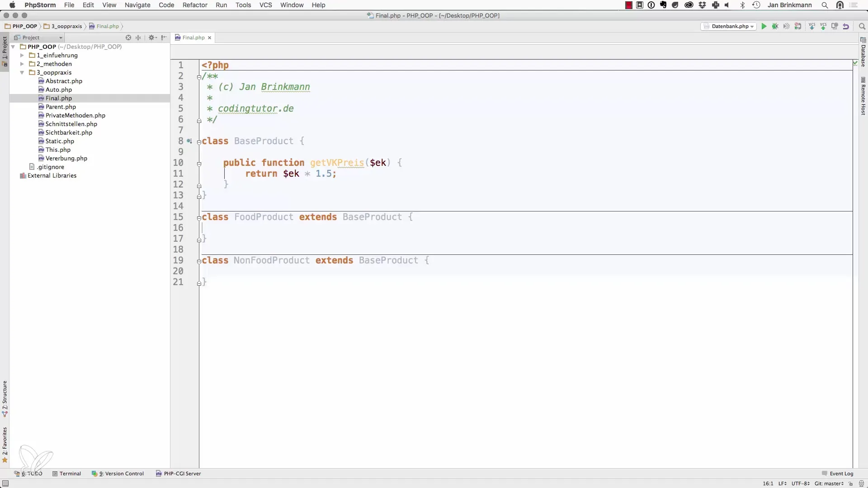Close the Final.php editor tab

[210, 38]
